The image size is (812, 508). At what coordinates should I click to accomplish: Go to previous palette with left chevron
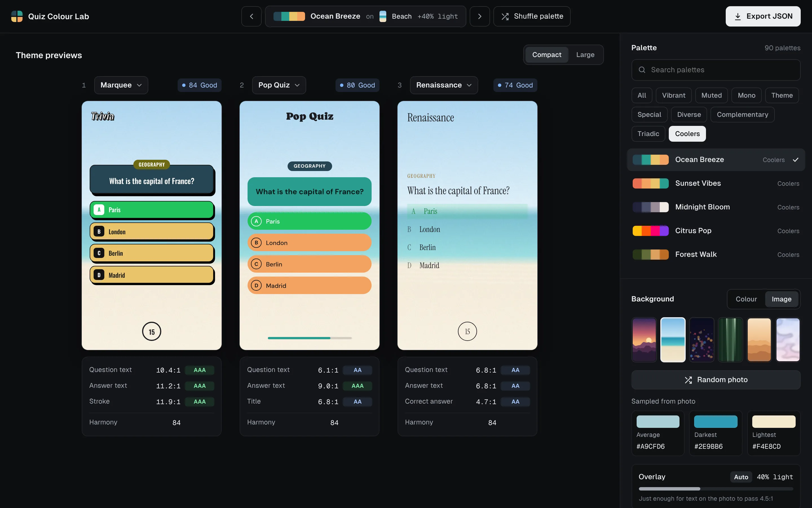pyautogui.click(x=251, y=16)
